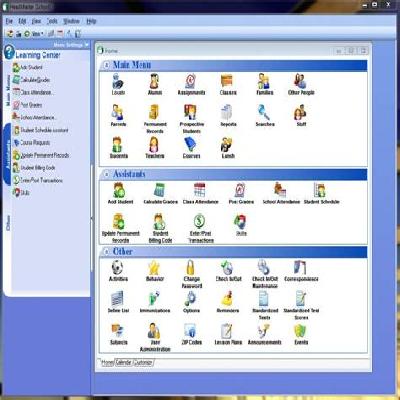The width and height of the screenshot is (400, 400).
Task: Open the Menu Settings dropdown
Action: point(71,45)
